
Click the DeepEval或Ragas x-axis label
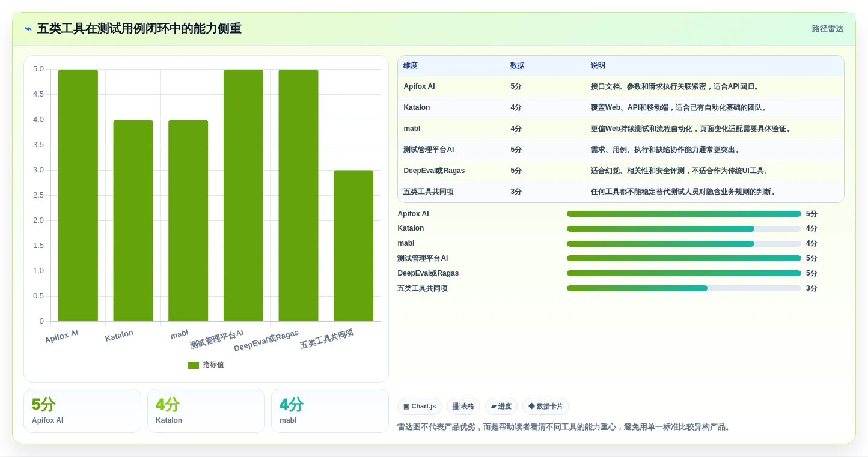pyautogui.click(x=266, y=340)
